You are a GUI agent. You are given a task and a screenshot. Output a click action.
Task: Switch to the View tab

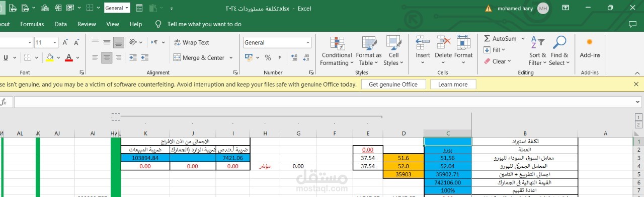pyautogui.click(x=113, y=24)
